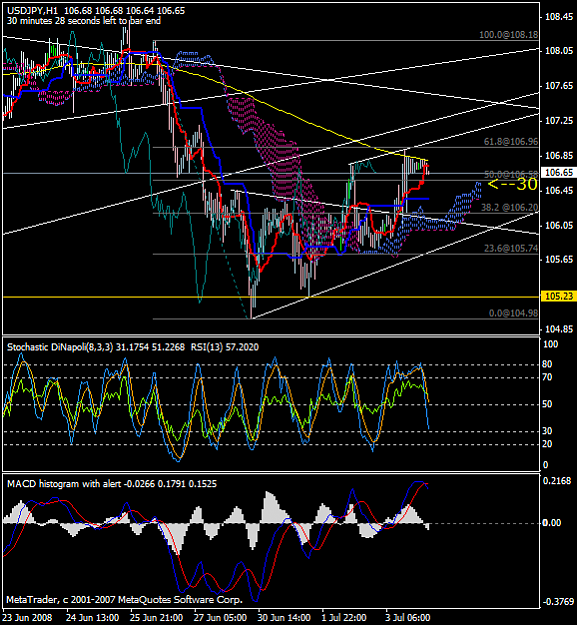Click the stochastic scale value 50
Screen dimensions: 577x625
548,404
